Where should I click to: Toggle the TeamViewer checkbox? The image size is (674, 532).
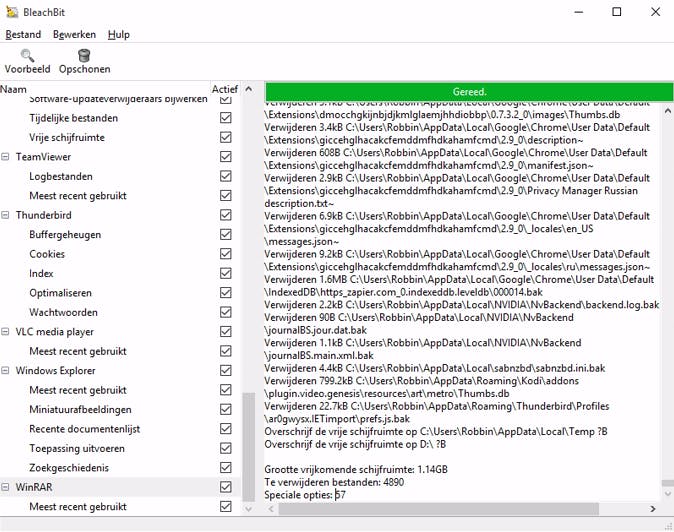pos(226,156)
